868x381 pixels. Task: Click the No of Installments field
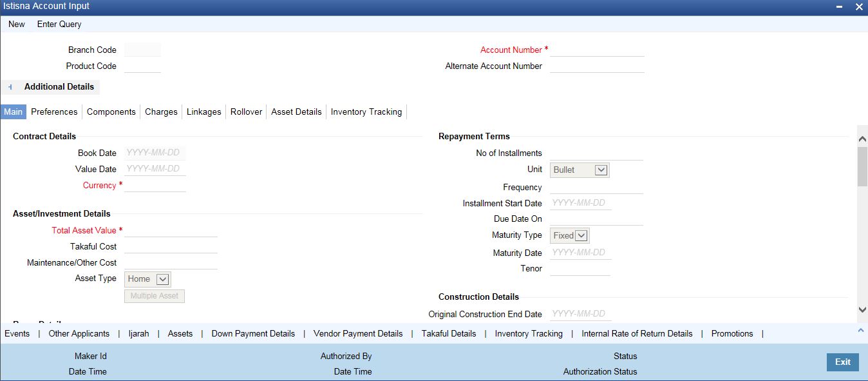pos(596,153)
